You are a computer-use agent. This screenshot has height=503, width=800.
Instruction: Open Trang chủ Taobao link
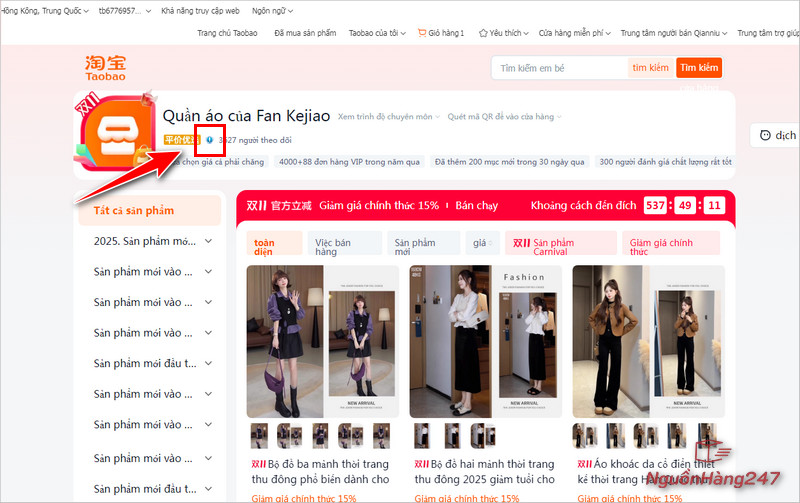pyautogui.click(x=227, y=33)
